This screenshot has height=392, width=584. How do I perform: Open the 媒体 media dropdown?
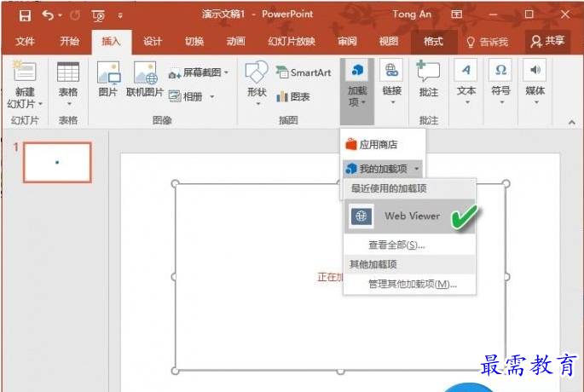click(x=535, y=84)
